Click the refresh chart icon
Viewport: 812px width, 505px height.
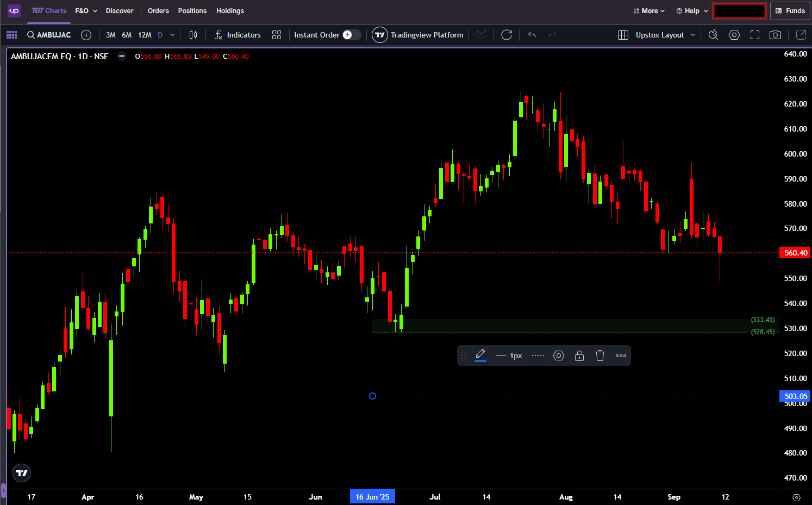click(x=507, y=35)
